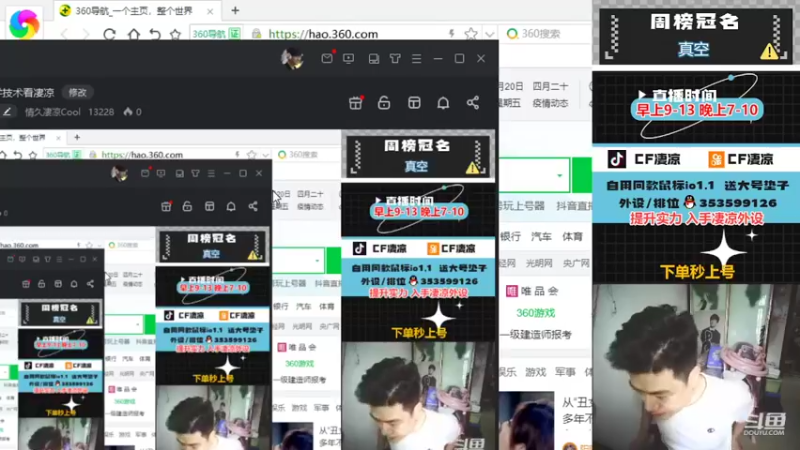Open the largest 唯品会 site link
Image resolution: width=800 pixels, height=450 pixels.
point(532,291)
